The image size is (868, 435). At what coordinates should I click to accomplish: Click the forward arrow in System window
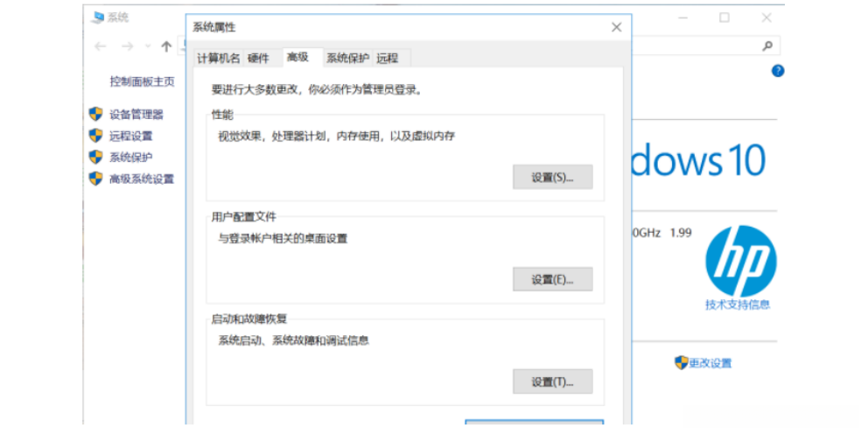coord(128,46)
